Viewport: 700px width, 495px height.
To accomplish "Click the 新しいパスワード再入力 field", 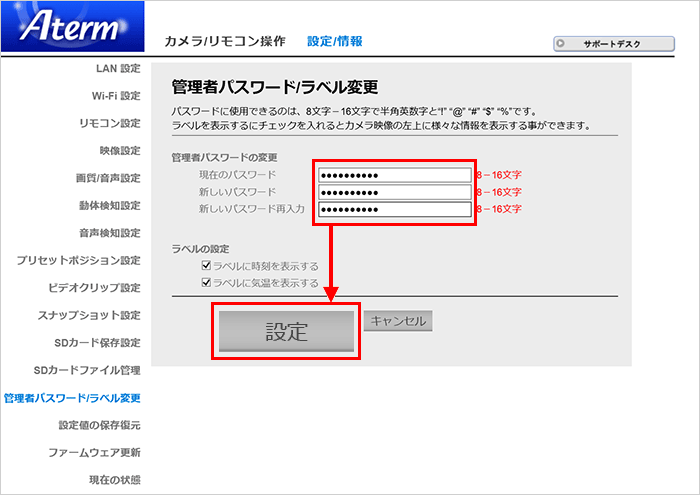I will point(395,209).
